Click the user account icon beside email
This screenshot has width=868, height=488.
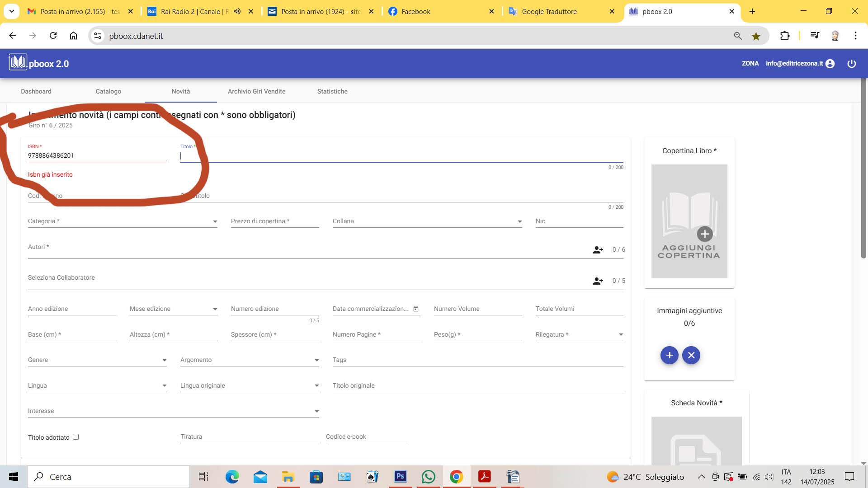click(830, 64)
